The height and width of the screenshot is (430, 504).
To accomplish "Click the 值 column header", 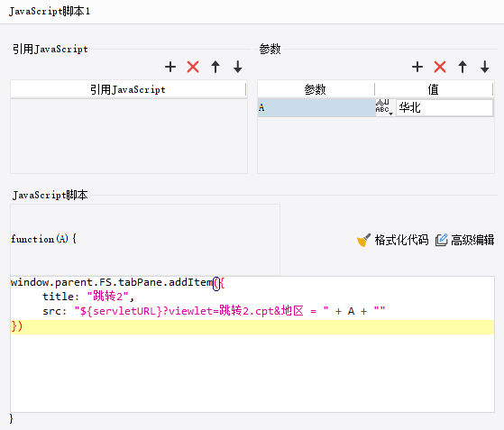I will (434, 89).
